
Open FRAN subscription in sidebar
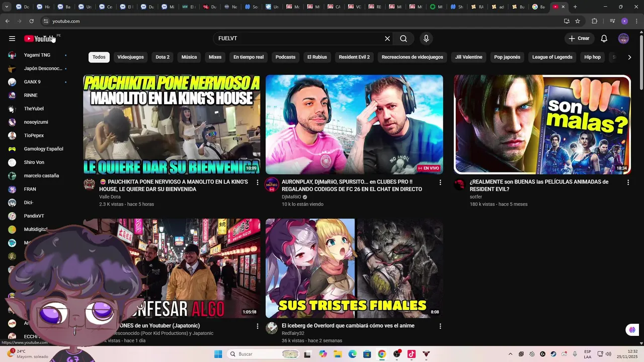(38, 189)
